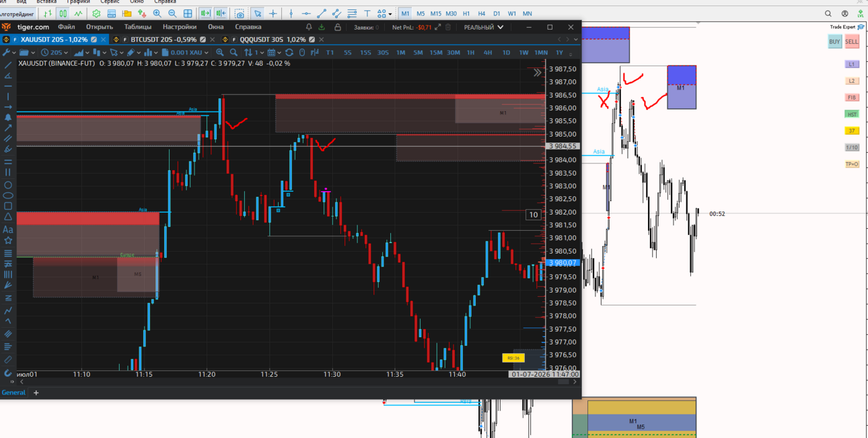Viewport: 868px width, 438px height.
Task: Click the lock icon in tiger.com header
Action: [338, 28]
